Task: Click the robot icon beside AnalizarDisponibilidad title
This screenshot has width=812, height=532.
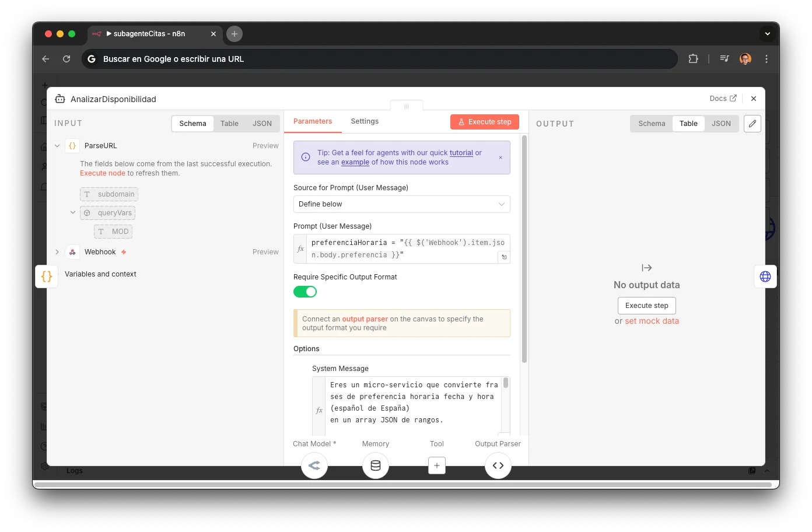Action: (x=60, y=99)
